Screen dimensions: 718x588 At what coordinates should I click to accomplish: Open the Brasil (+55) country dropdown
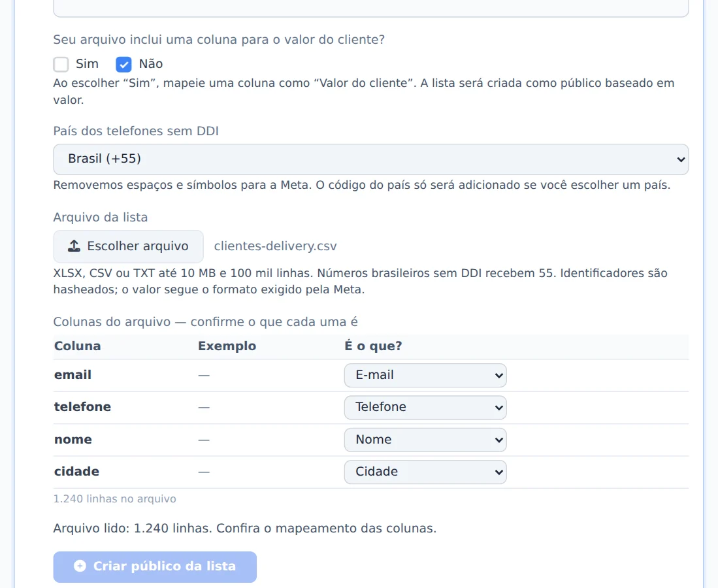pyautogui.click(x=371, y=159)
